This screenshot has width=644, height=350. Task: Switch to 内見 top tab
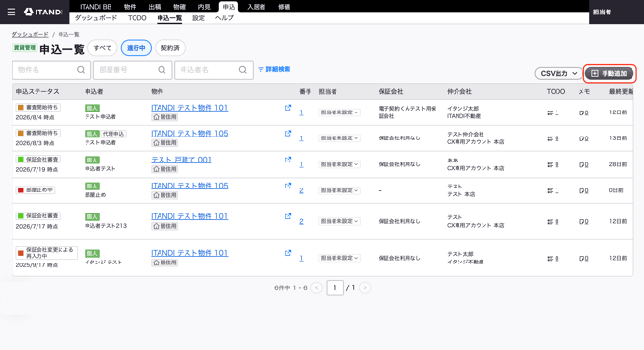pos(204,6)
